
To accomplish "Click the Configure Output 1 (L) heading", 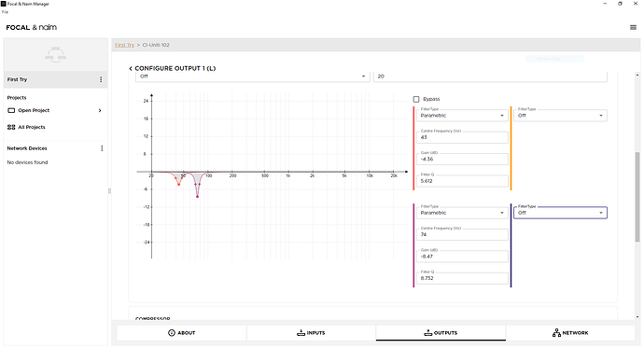I will point(175,68).
